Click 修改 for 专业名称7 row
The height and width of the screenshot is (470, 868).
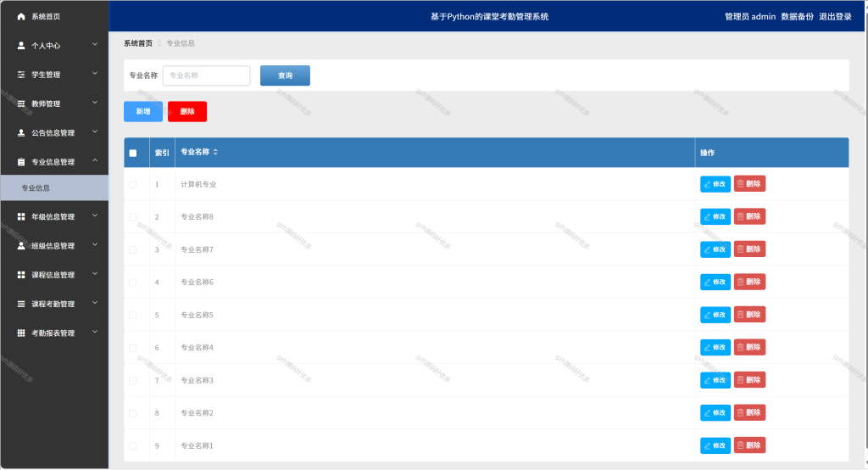(715, 249)
